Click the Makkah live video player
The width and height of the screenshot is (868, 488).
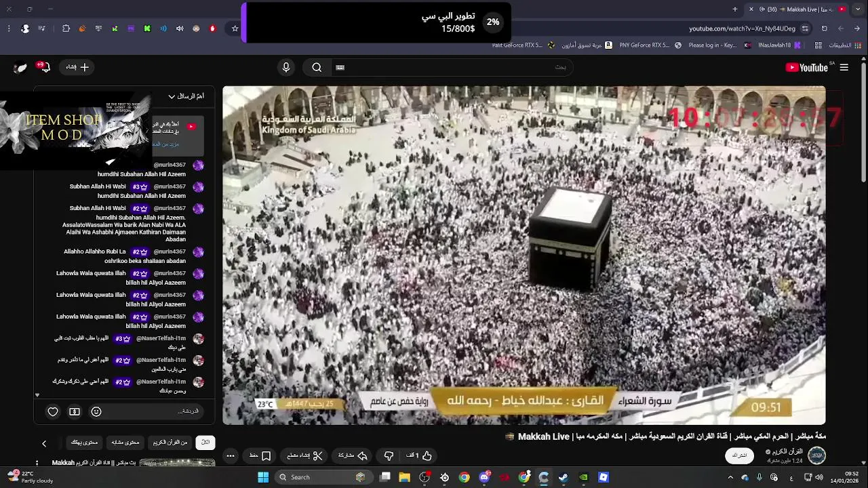[524, 255]
